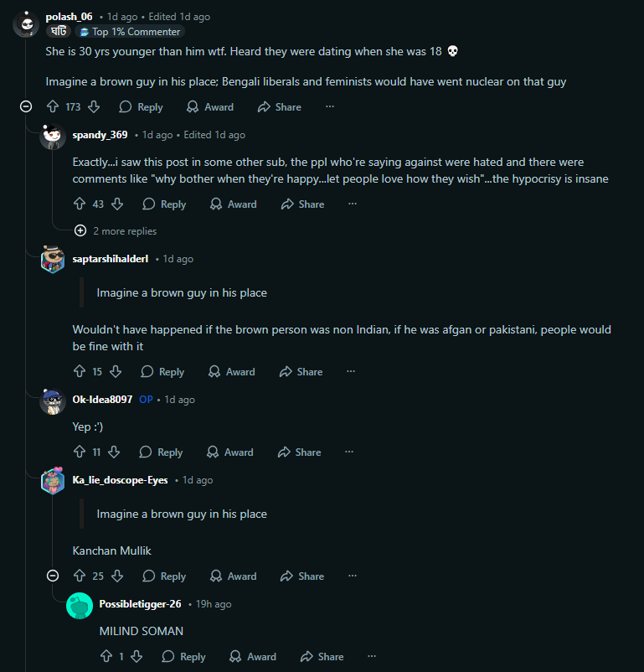Upvote the "MILIND SOMAN" reply

point(106,657)
